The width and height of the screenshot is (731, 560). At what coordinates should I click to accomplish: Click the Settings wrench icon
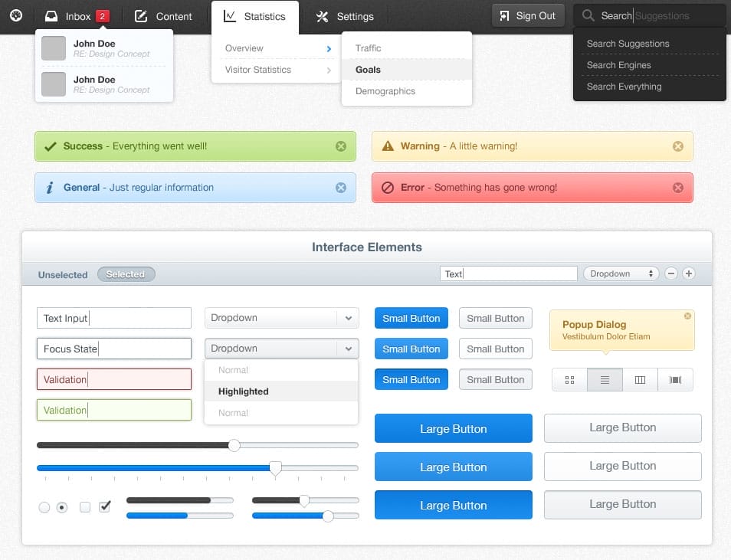(323, 15)
